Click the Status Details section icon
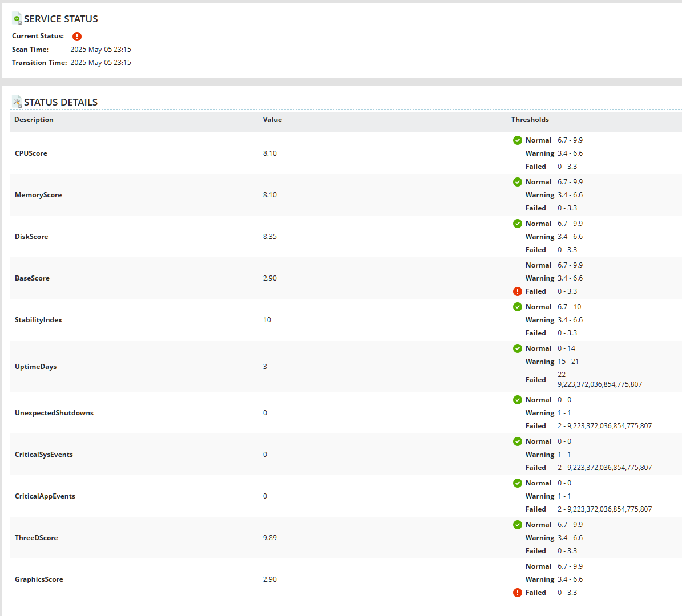The height and width of the screenshot is (616, 682). pos(17,102)
